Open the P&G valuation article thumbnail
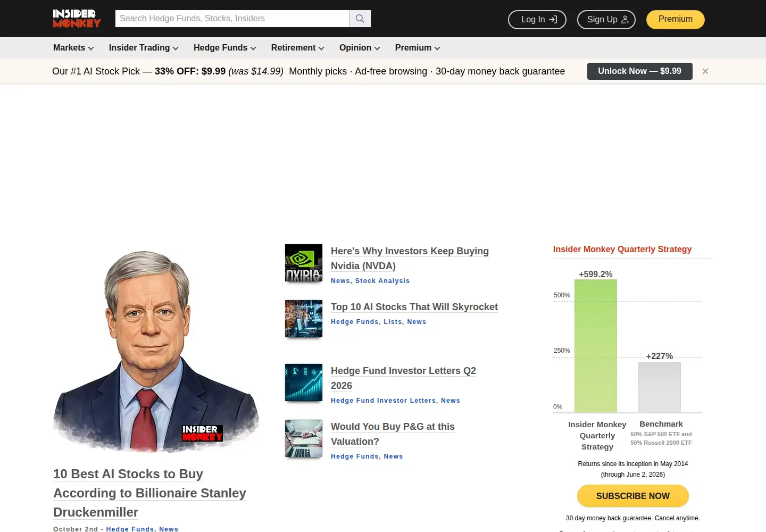The image size is (766, 532). [304, 438]
